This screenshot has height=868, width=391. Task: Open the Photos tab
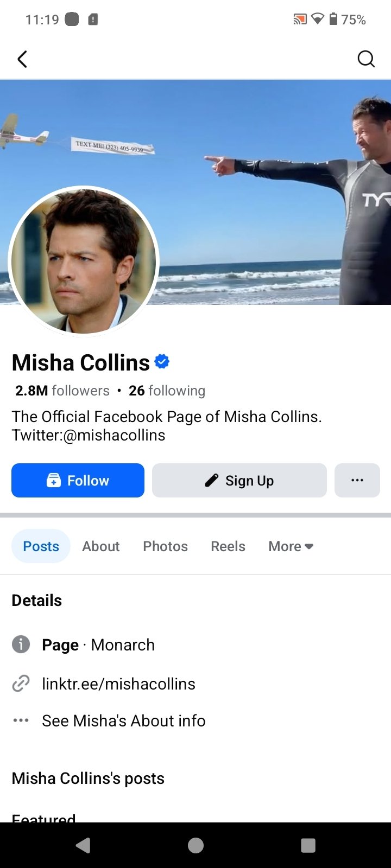165,546
